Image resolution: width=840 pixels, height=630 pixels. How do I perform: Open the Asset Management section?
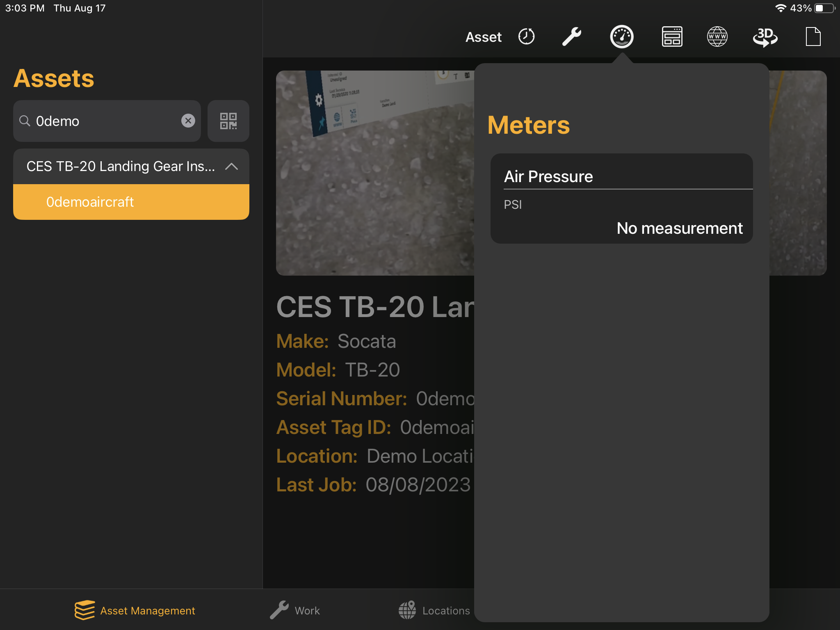pyautogui.click(x=135, y=610)
